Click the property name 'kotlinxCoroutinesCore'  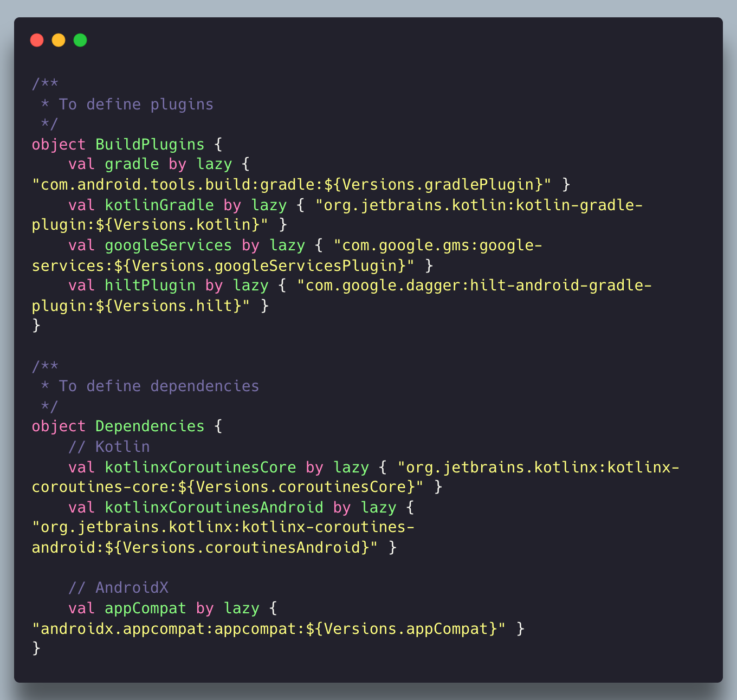[201, 467]
